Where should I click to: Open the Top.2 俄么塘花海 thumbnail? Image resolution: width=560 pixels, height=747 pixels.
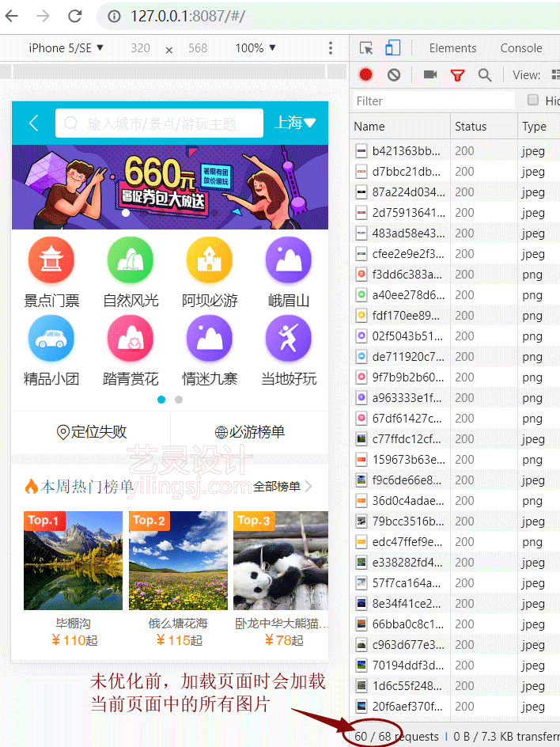(x=178, y=560)
